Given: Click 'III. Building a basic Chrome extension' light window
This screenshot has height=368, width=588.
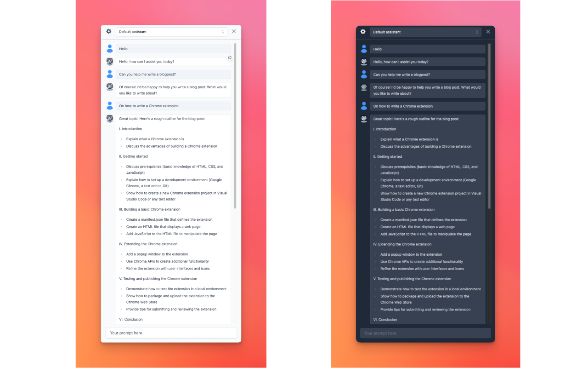Looking at the screenshot, I should click(x=150, y=209).
